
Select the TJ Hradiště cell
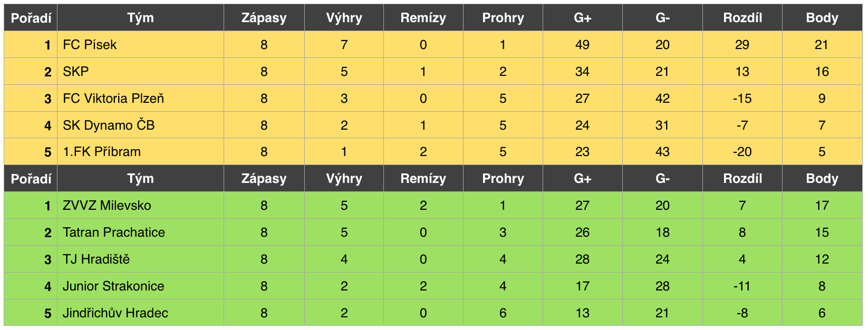pyautogui.click(x=140, y=259)
